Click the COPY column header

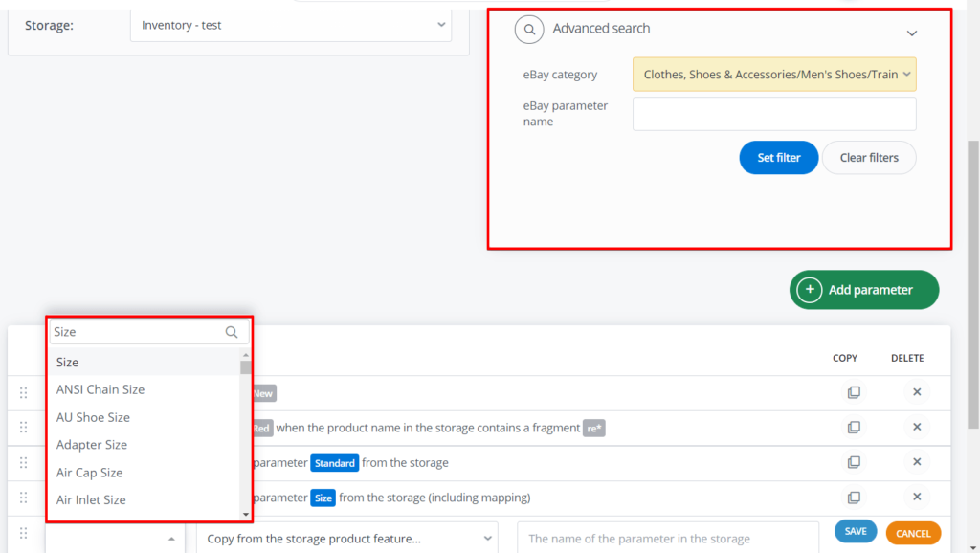pyautogui.click(x=845, y=358)
